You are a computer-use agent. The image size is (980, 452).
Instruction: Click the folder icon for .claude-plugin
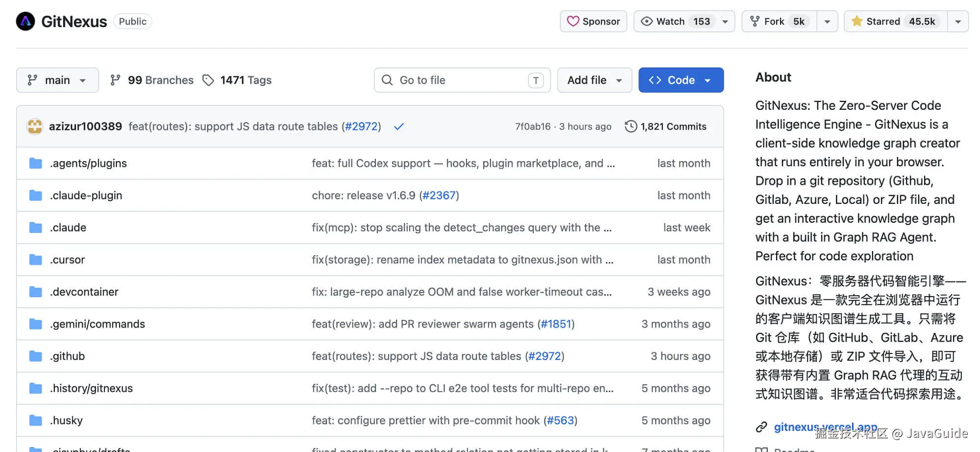point(35,196)
